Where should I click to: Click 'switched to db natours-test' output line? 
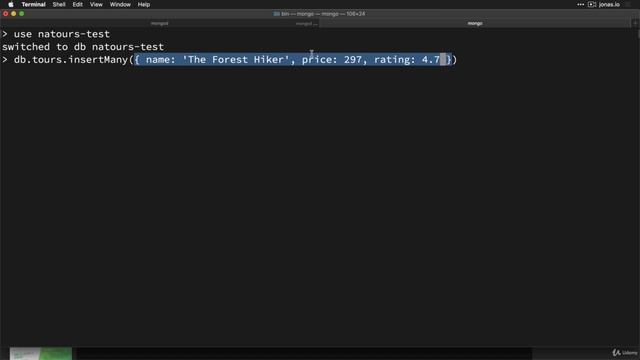(83, 47)
